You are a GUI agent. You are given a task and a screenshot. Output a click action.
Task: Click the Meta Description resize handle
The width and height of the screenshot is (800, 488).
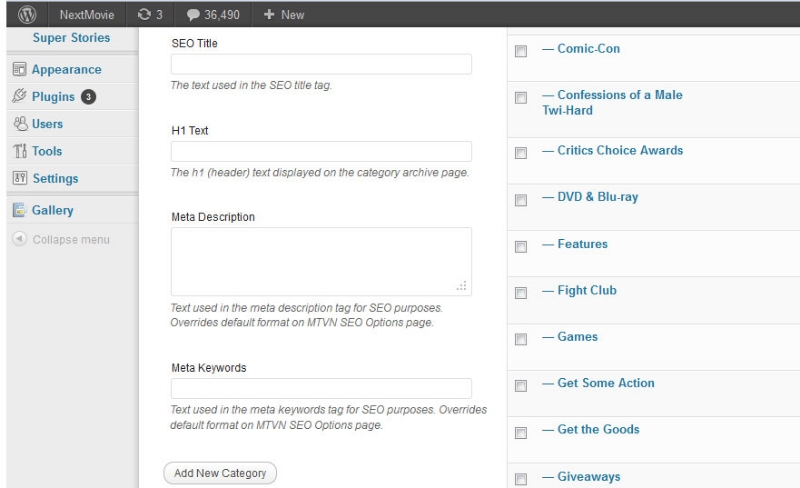462,287
